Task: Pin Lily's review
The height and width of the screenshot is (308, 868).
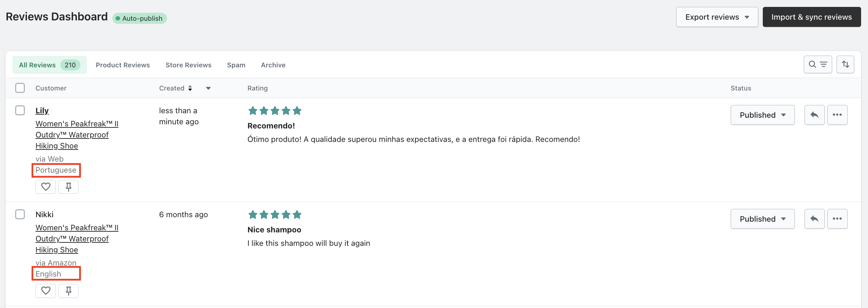Action: pos(68,187)
